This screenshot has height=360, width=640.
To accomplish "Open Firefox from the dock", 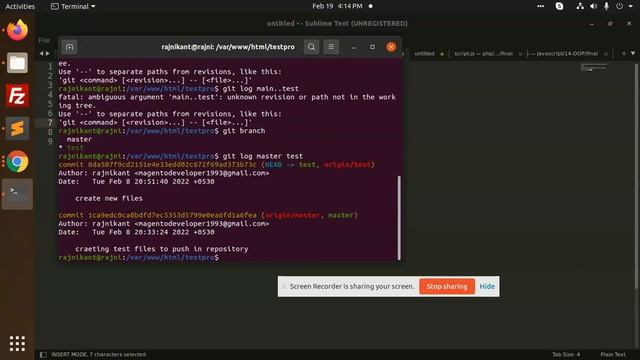I will pos(17,30).
